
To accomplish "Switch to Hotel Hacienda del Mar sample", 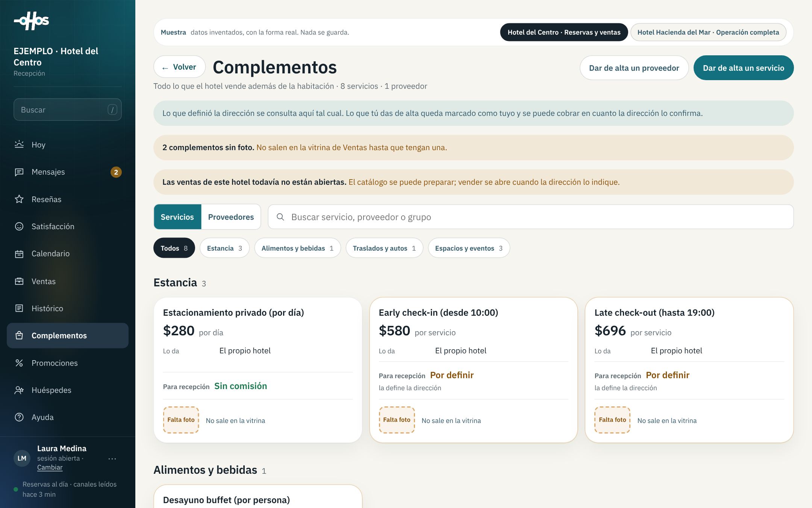I will tap(708, 32).
